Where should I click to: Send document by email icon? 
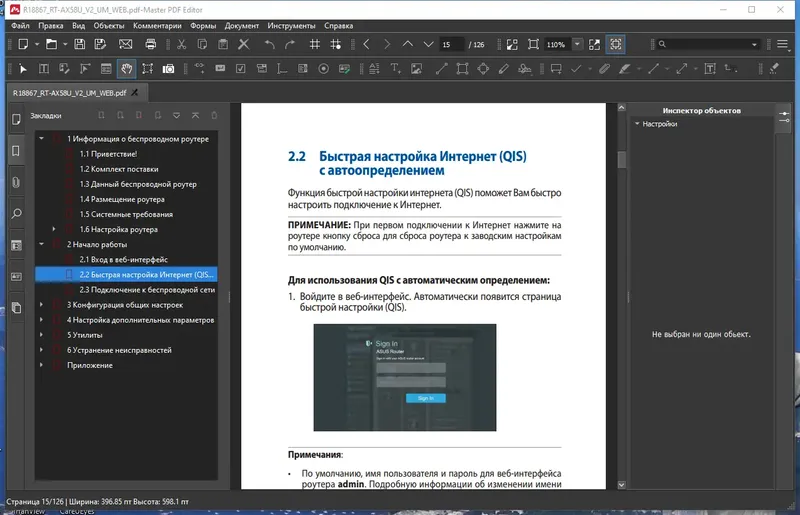[x=125, y=44]
